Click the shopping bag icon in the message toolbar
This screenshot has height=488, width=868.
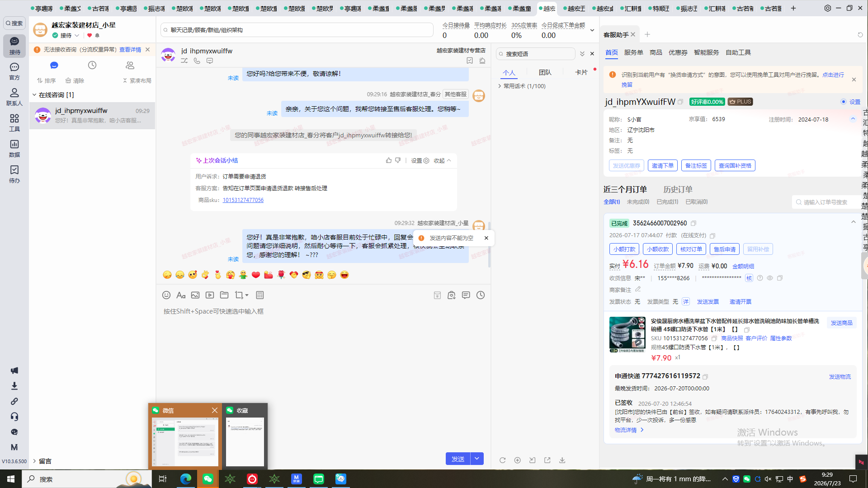point(452,295)
